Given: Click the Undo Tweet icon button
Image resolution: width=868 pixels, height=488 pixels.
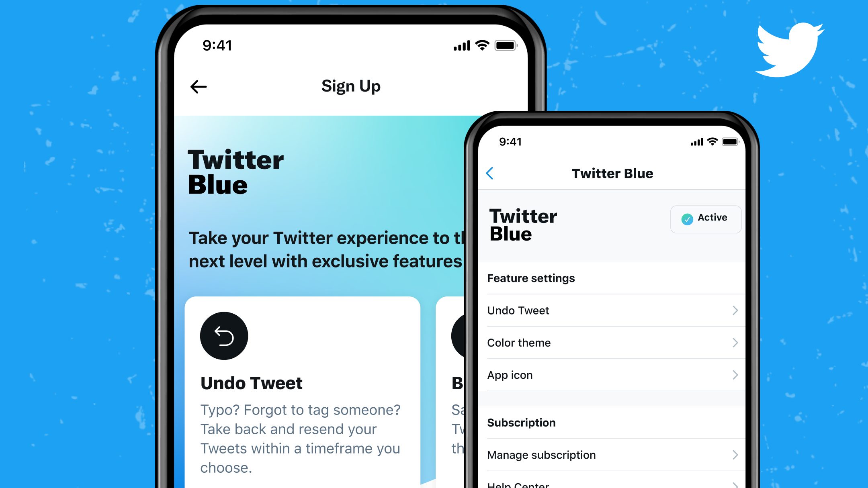Looking at the screenshot, I should click(223, 335).
